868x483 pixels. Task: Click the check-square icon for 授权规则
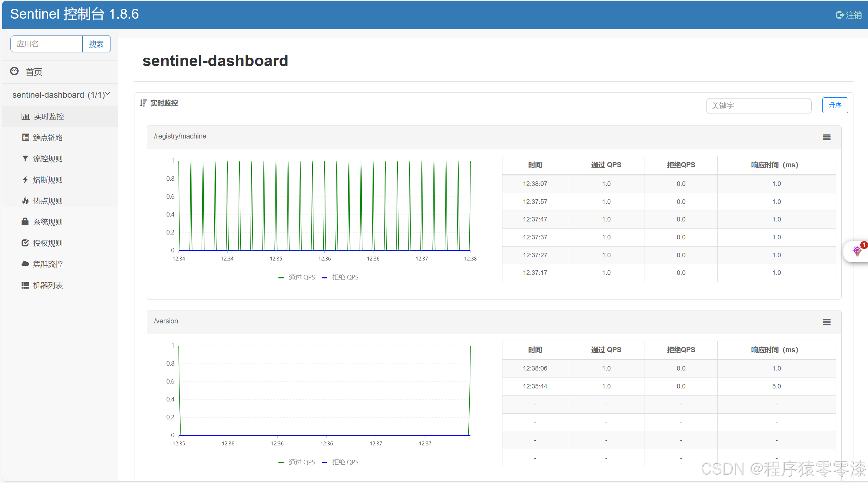25,243
